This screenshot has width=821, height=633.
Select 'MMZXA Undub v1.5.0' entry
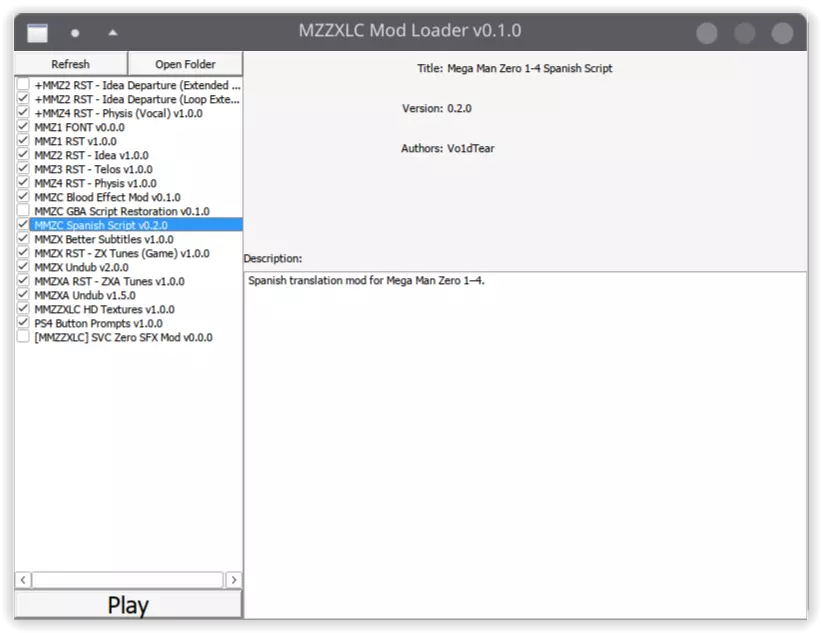point(85,295)
